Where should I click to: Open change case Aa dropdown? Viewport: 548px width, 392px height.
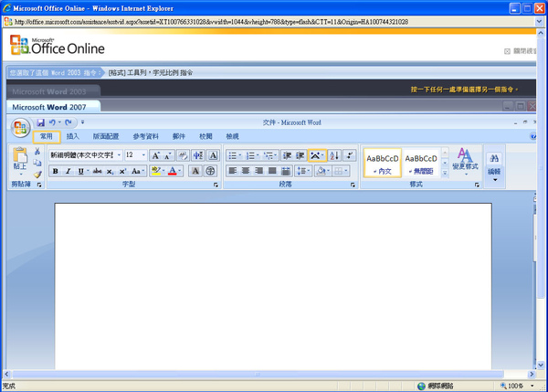[139, 171]
